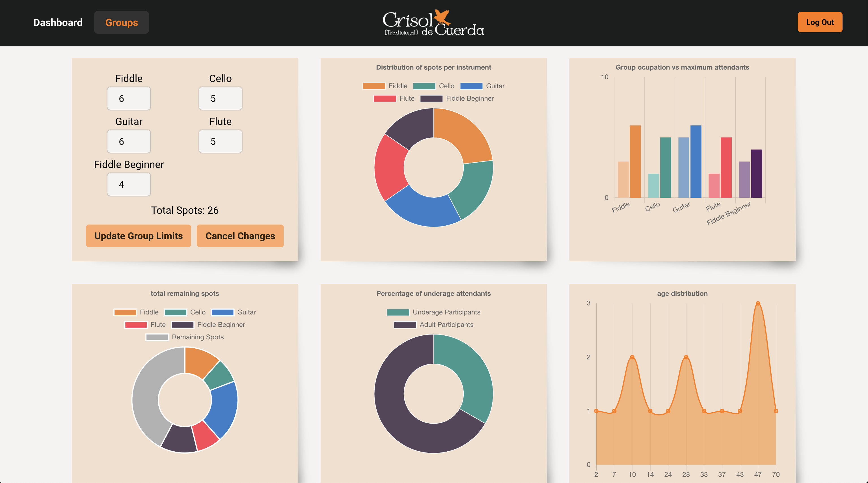Click the Dashboard tab

[x=58, y=22]
